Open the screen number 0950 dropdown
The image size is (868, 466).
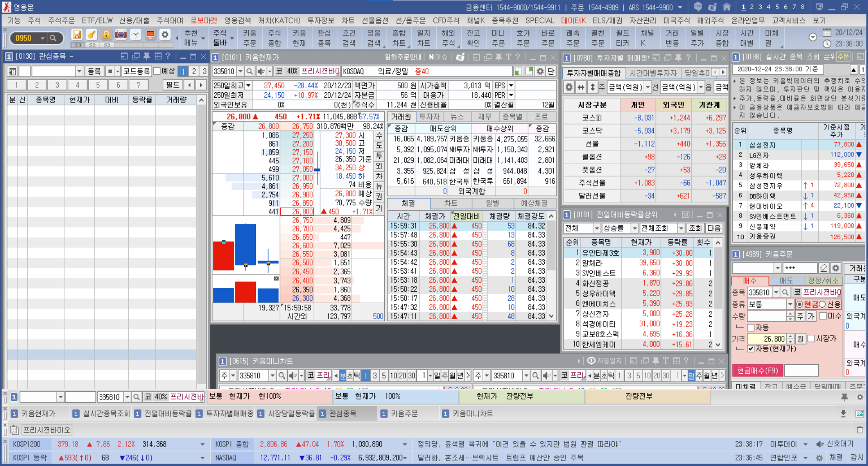pyautogui.click(x=42, y=38)
